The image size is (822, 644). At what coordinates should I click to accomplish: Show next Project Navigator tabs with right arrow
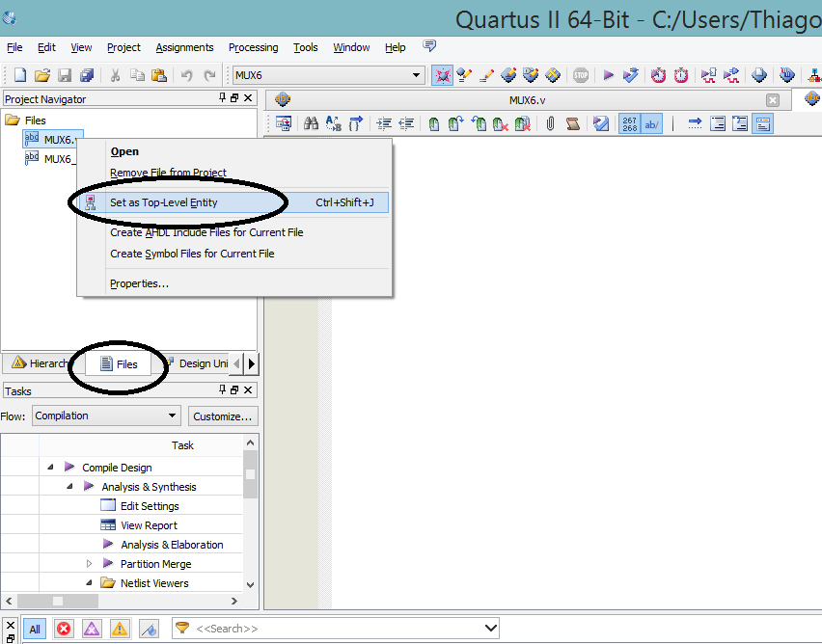click(x=252, y=363)
